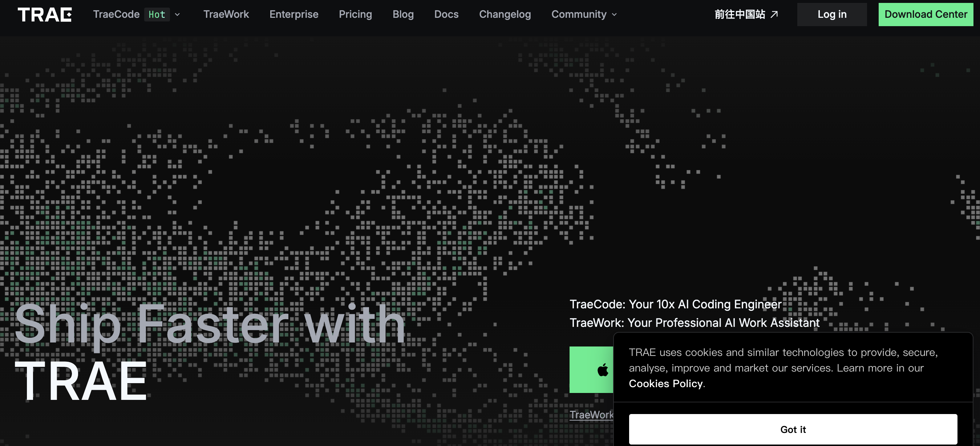Viewport: 980px width, 446px height.
Task: Open the Community menu
Action: [579, 15]
